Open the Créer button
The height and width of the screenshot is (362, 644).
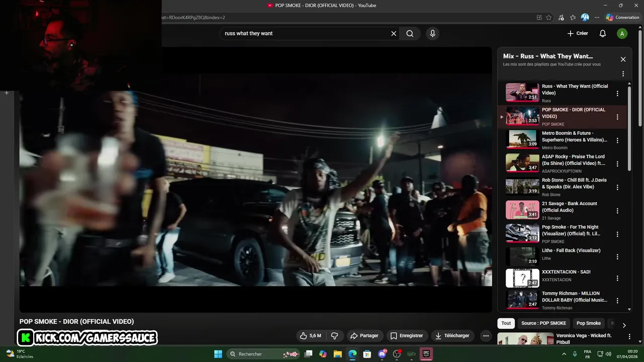pos(578,34)
